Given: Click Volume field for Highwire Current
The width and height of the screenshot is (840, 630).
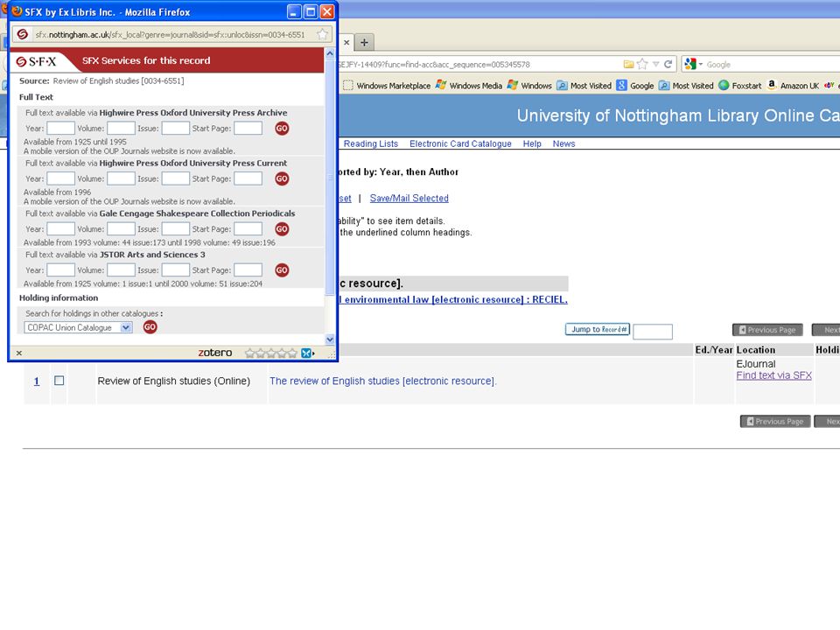Looking at the screenshot, I should (x=121, y=178).
